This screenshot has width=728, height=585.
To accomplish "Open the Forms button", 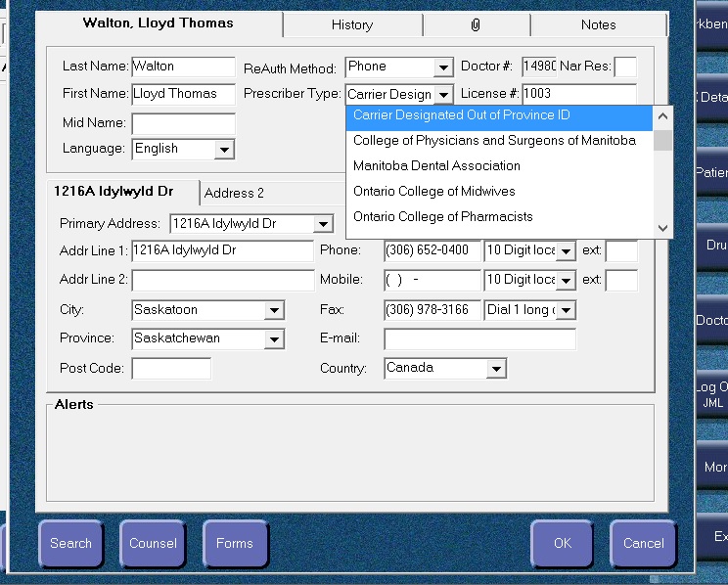I will pyautogui.click(x=235, y=543).
